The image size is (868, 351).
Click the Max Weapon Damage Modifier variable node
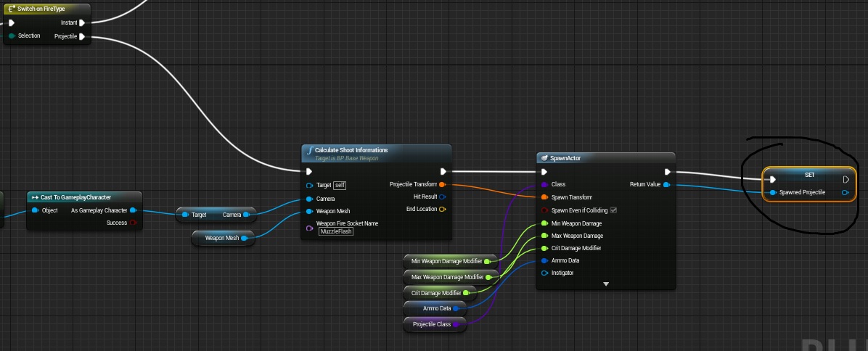pyautogui.click(x=451, y=277)
